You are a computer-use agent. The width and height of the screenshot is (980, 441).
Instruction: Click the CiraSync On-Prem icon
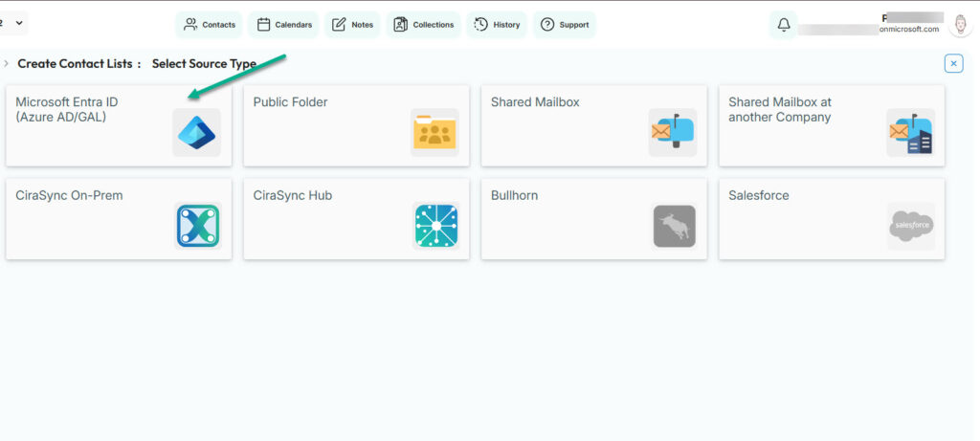tap(197, 226)
